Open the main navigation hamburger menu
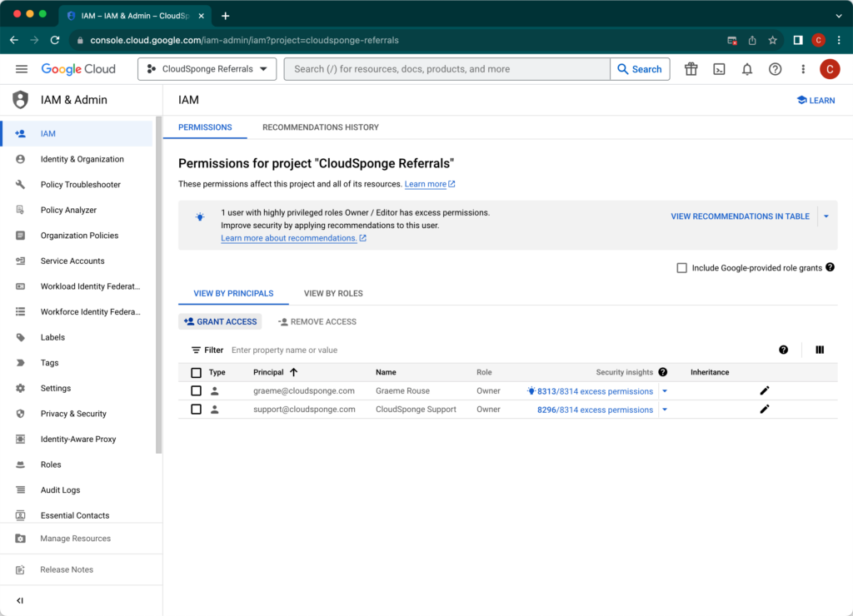Image resolution: width=853 pixels, height=616 pixels. click(x=21, y=69)
